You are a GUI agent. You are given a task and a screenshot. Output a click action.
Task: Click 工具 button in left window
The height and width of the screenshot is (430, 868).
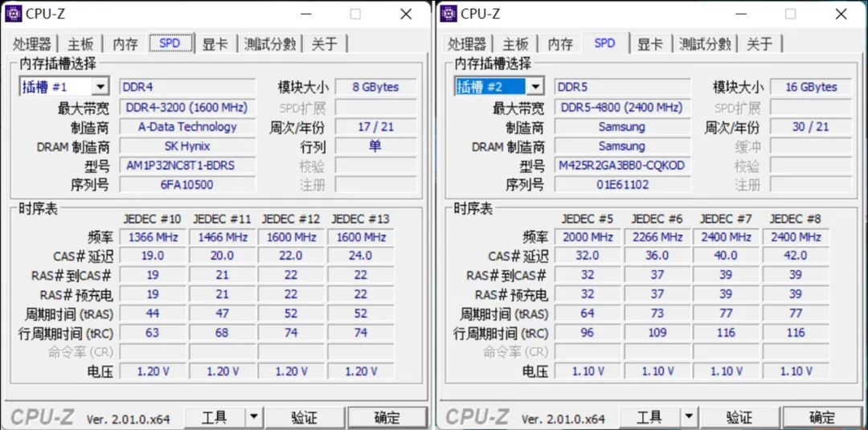215,417
